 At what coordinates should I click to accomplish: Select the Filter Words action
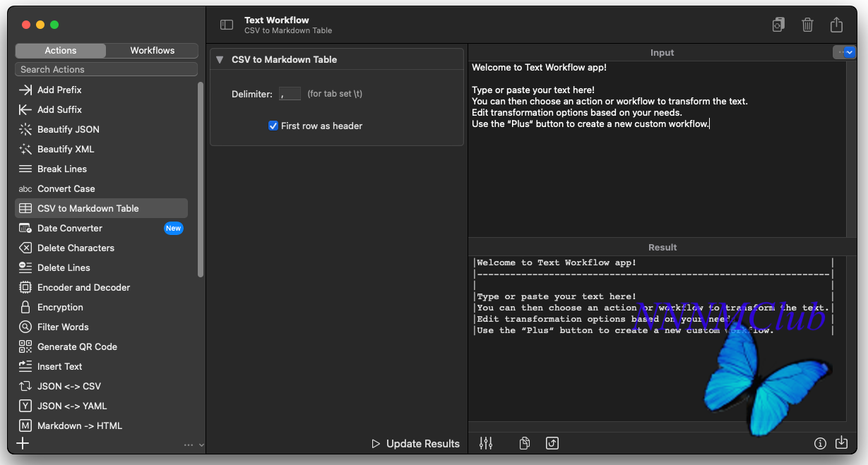tap(102, 327)
